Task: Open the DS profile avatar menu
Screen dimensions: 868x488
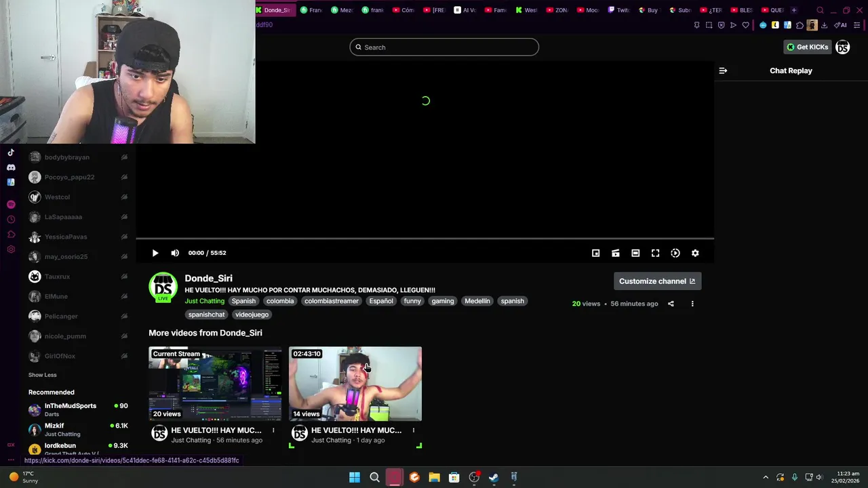Action: tap(843, 47)
